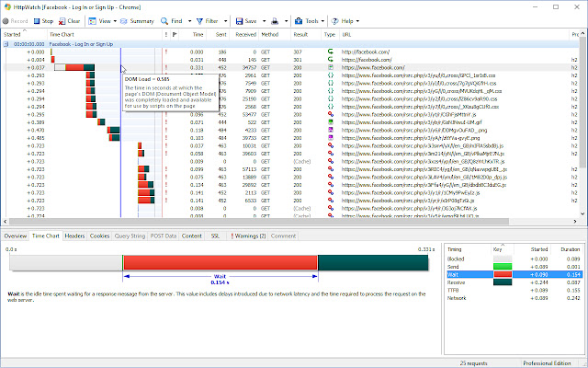This screenshot has height=368, width=588.
Task: Sort by the Received column header
Action: pyautogui.click(x=243, y=34)
